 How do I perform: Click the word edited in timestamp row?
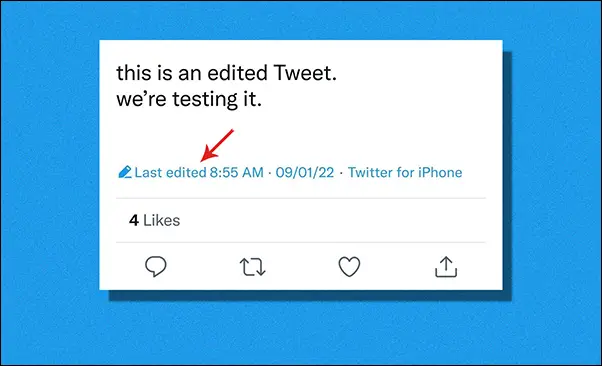(186, 172)
